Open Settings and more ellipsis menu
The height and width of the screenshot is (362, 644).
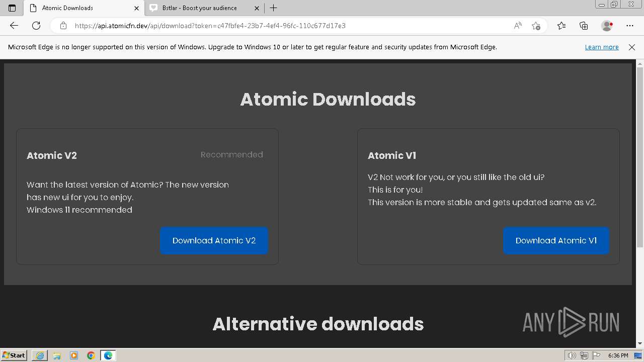(x=630, y=26)
